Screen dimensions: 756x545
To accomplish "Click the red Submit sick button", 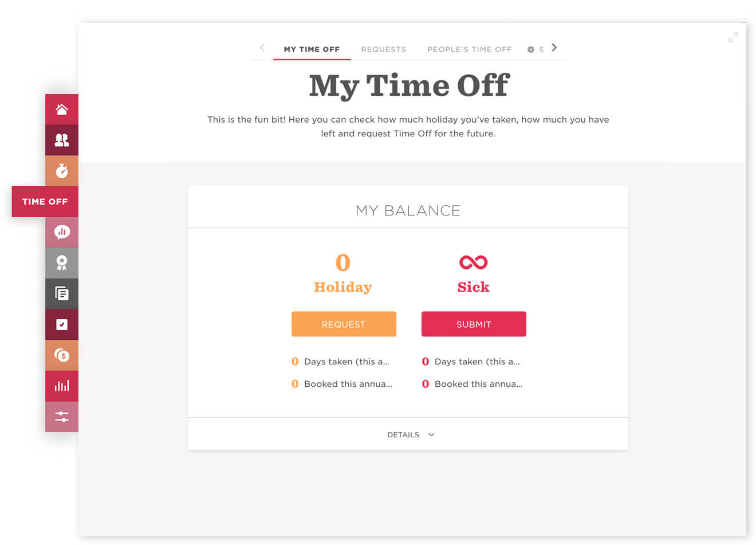I will pos(474,324).
